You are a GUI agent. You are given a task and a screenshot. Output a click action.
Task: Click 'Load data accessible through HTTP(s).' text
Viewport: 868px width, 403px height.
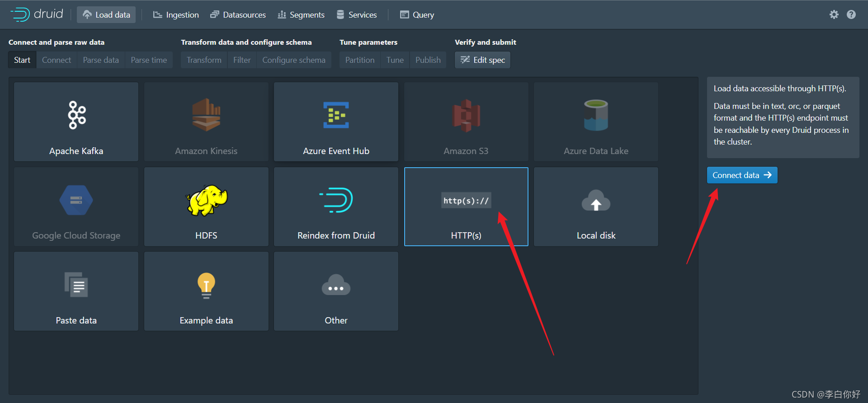780,89
